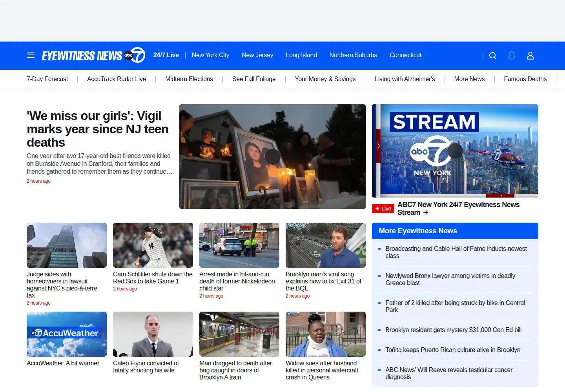Select Connecticut nav item
The width and height of the screenshot is (565, 392).
[x=405, y=55]
